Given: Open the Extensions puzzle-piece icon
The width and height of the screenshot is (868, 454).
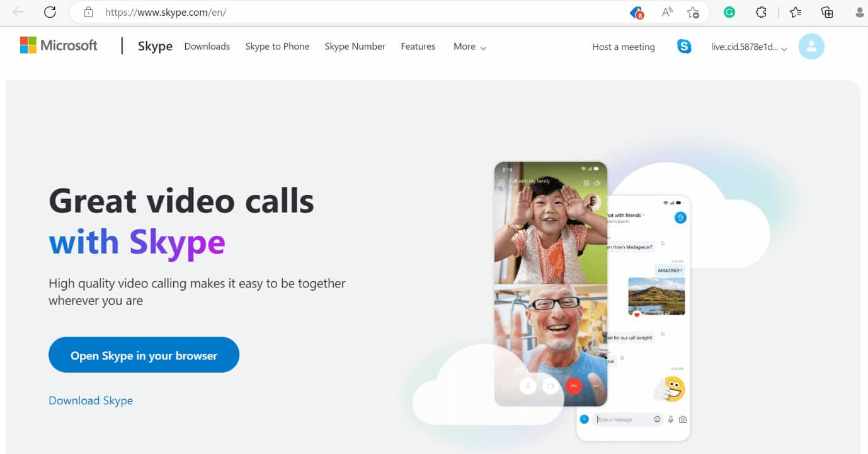Looking at the screenshot, I should point(761,12).
